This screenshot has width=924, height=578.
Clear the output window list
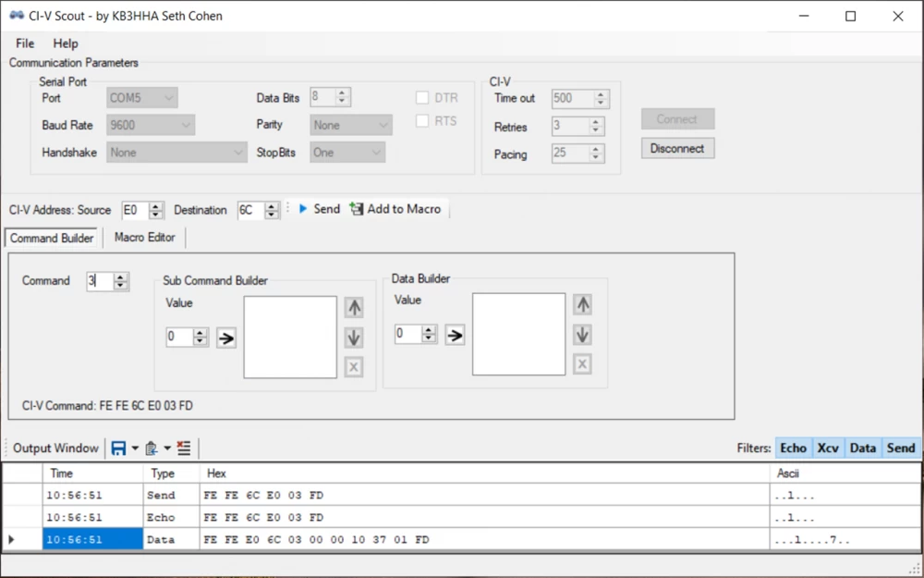point(184,449)
